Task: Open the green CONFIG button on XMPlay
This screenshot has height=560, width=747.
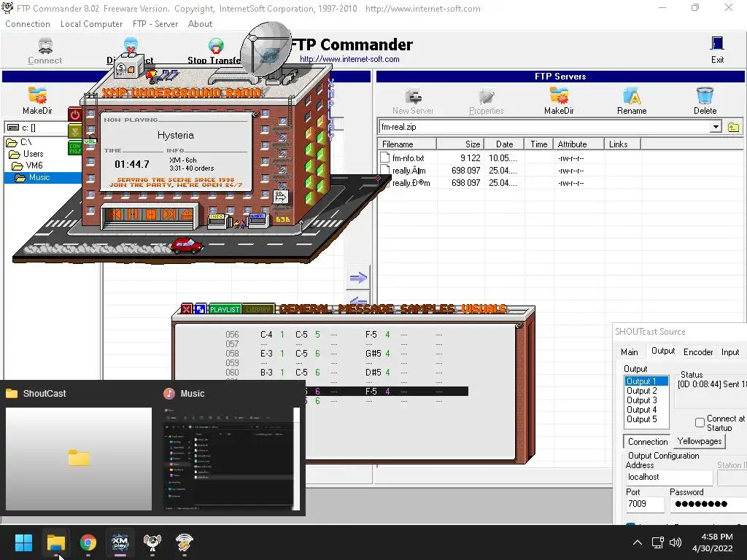Action: click(75, 149)
